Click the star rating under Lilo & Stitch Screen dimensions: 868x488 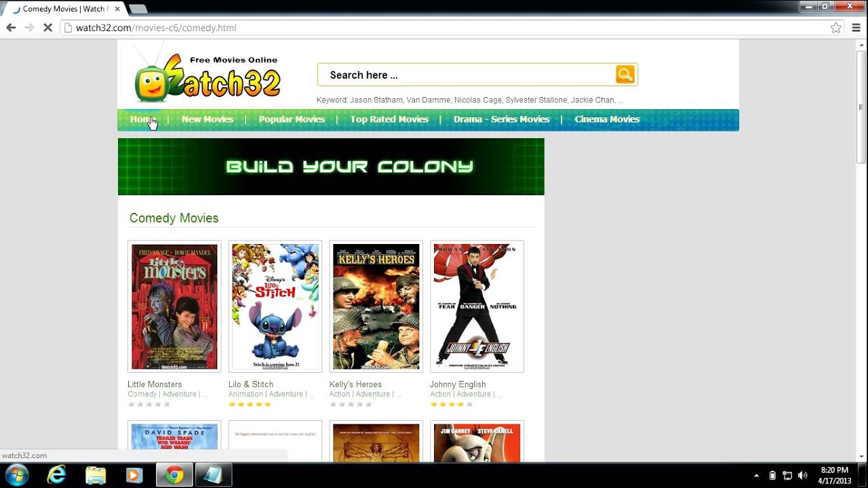[250, 404]
